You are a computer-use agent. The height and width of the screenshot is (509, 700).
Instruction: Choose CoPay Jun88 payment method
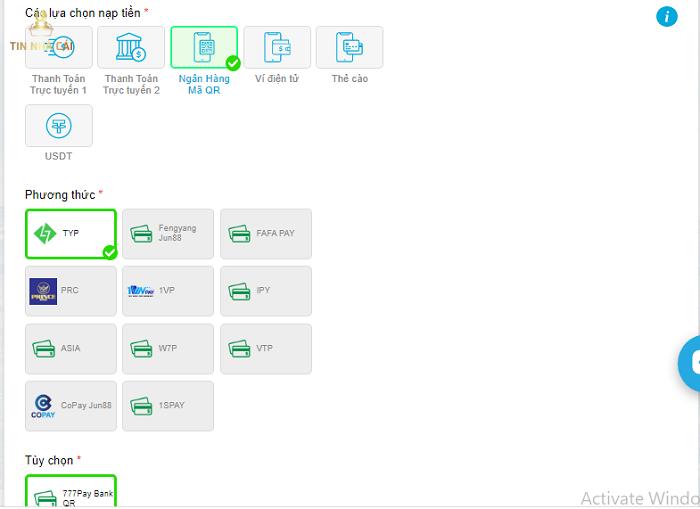[x=71, y=406]
